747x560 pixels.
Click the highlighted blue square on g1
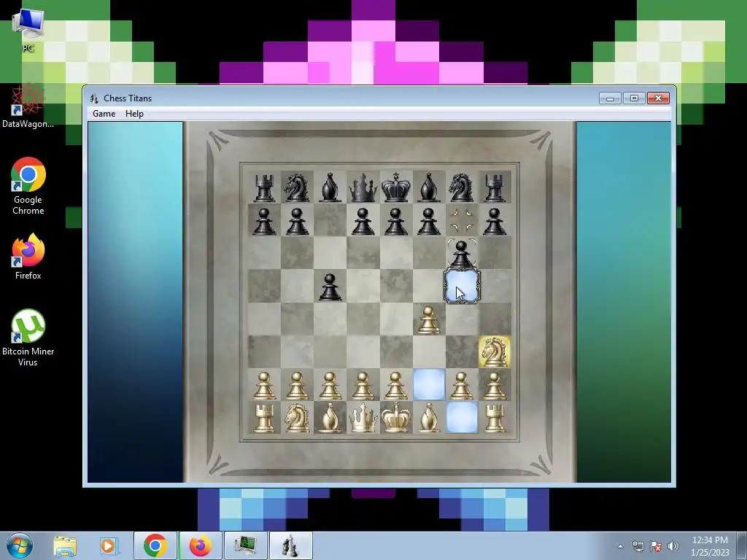click(x=462, y=417)
